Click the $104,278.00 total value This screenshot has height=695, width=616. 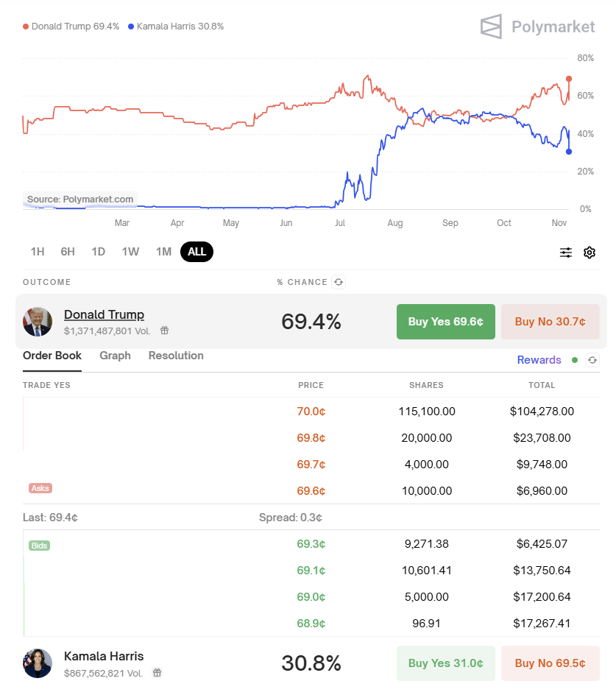point(542,412)
